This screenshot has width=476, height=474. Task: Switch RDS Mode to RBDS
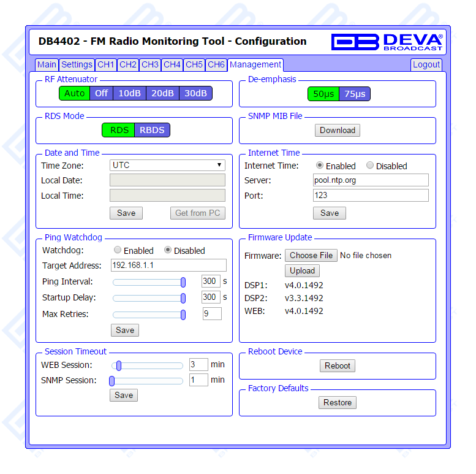tap(151, 130)
